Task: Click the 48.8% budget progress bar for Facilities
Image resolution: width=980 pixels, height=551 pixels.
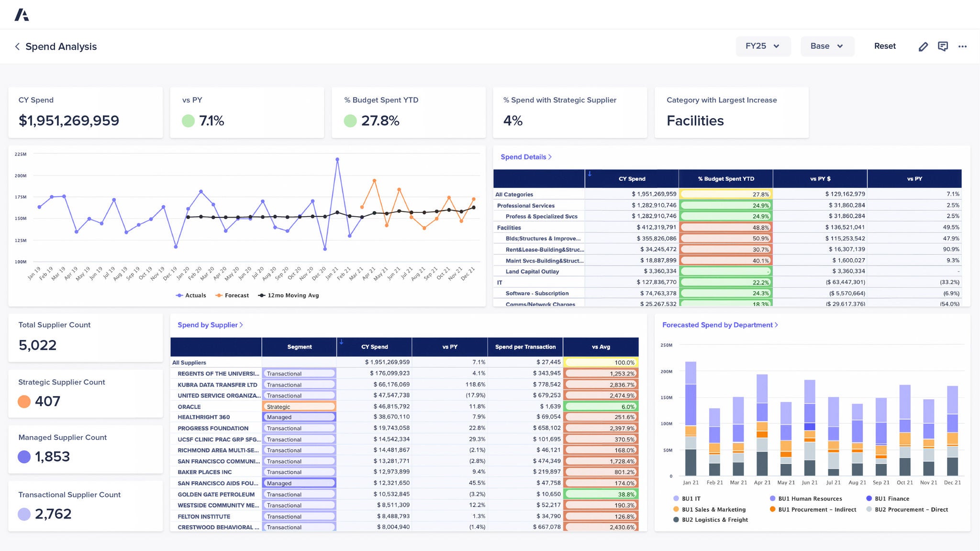Action: (725, 227)
